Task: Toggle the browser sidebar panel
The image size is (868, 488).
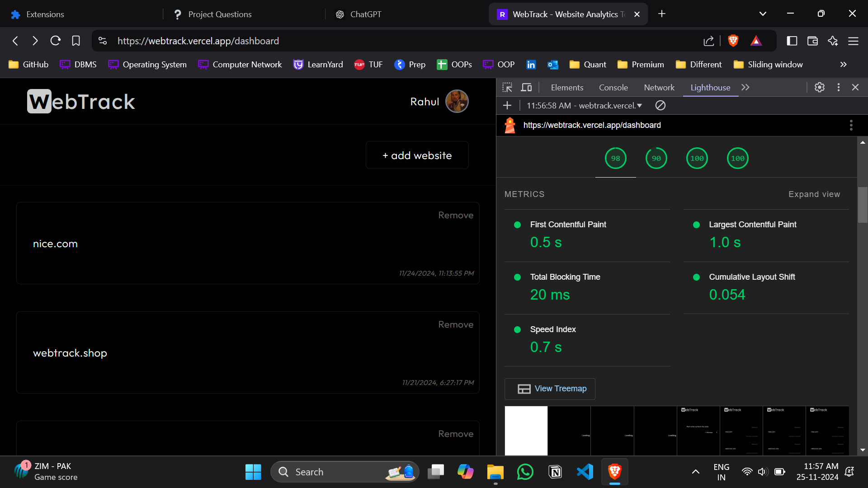Action: point(792,41)
